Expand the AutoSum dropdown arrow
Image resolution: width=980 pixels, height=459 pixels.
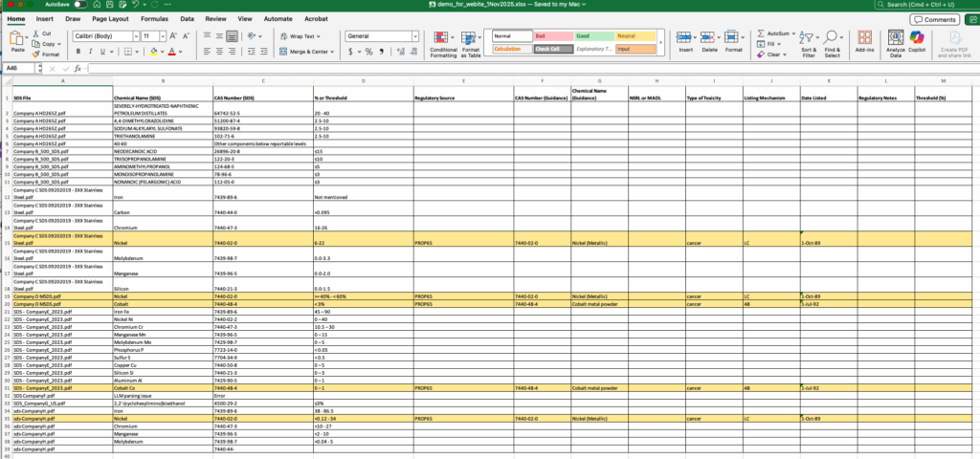tap(793, 33)
